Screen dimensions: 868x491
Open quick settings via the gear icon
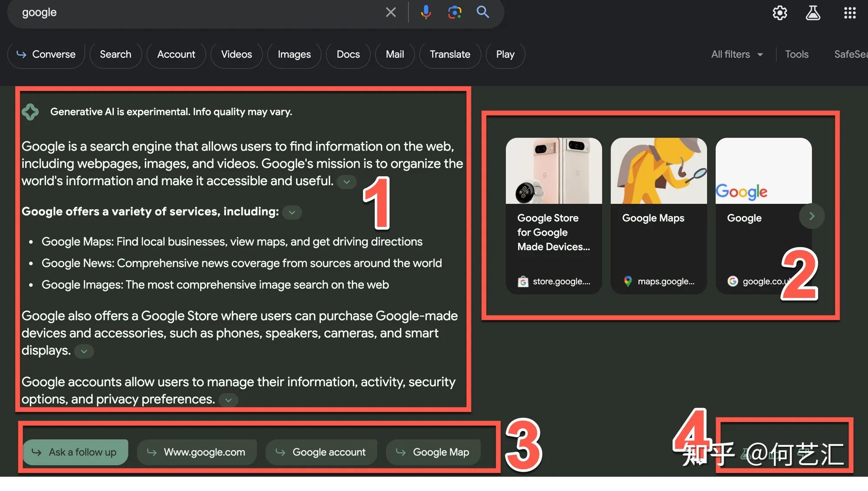(779, 13)
